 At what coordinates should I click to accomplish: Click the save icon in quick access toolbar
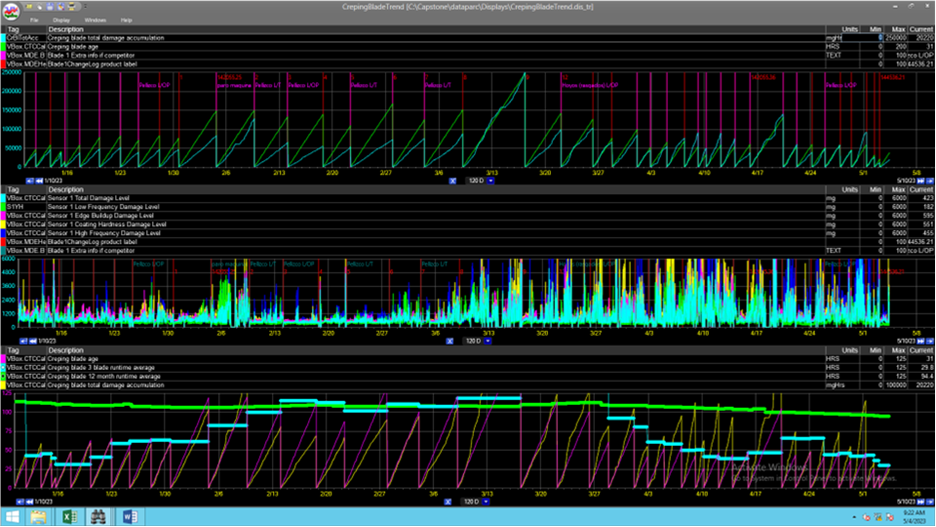click(51, 7)
